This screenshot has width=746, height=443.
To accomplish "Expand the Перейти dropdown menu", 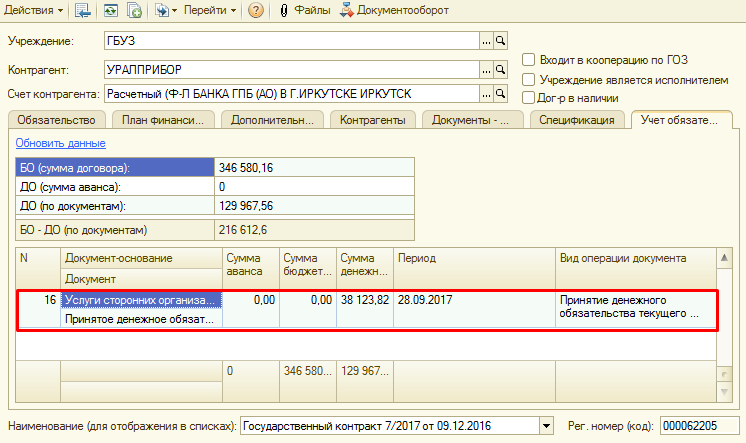I will (210, 10).
